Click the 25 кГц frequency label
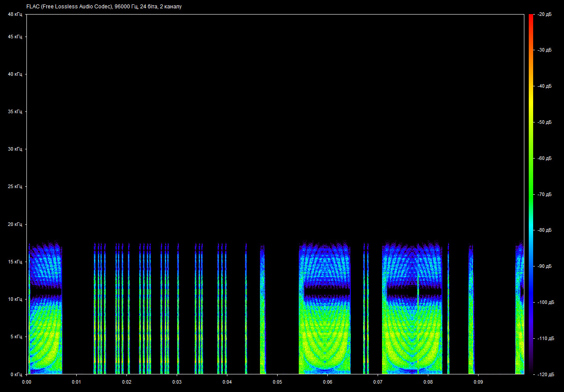 (x=15, y=187)
